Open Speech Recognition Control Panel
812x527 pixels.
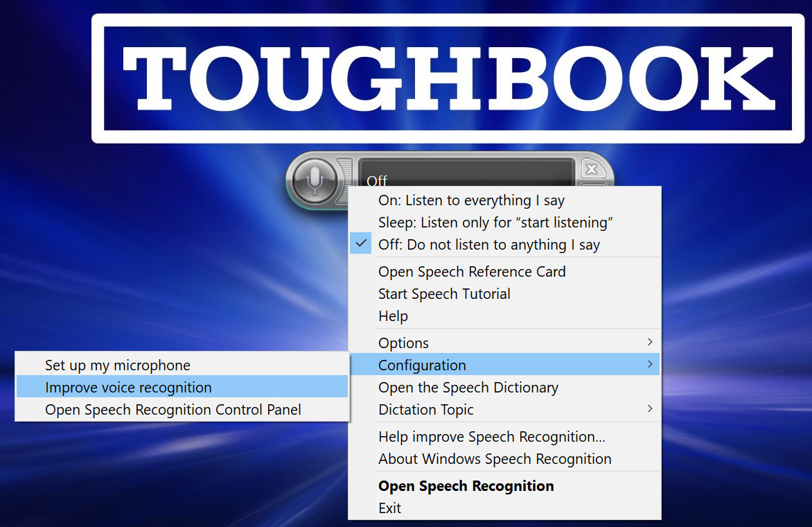182,410
